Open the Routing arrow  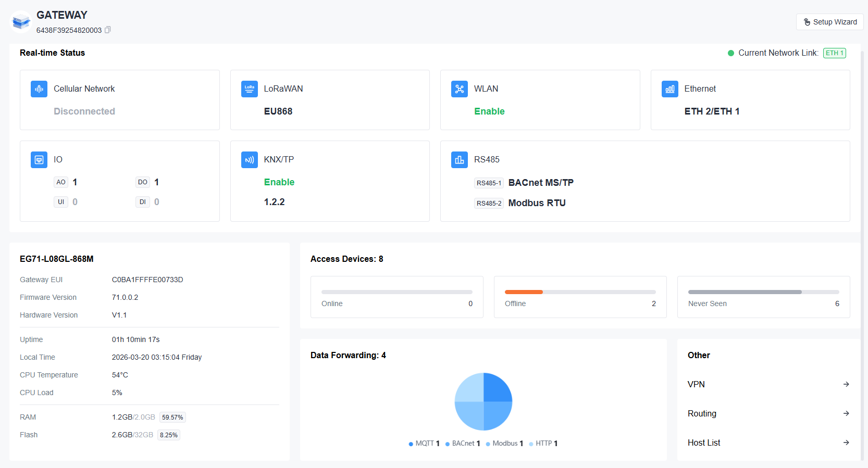[x=846, y=413]
